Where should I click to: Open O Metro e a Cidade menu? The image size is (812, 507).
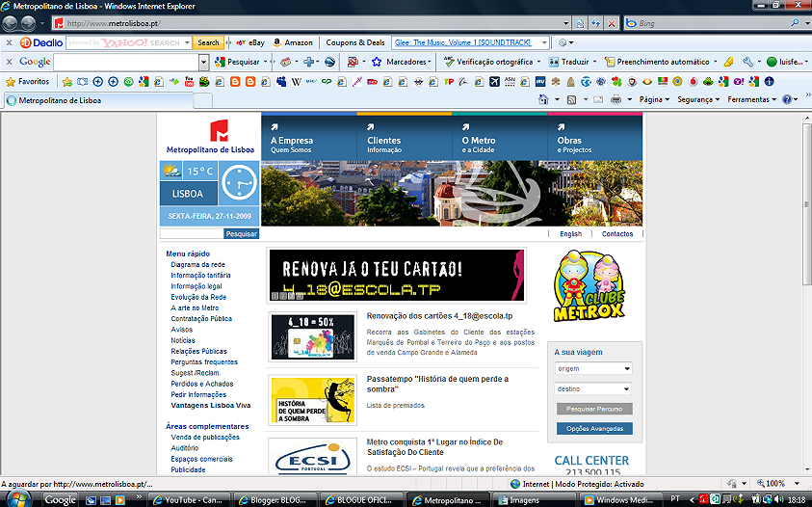499,138
